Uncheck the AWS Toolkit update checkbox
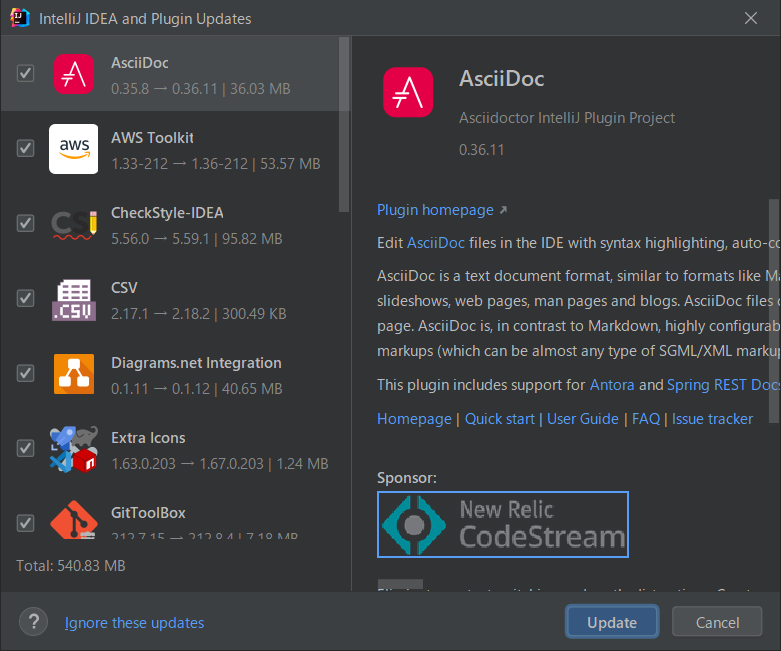This screenshot has width=781, height=651. (x=25, y=148)
